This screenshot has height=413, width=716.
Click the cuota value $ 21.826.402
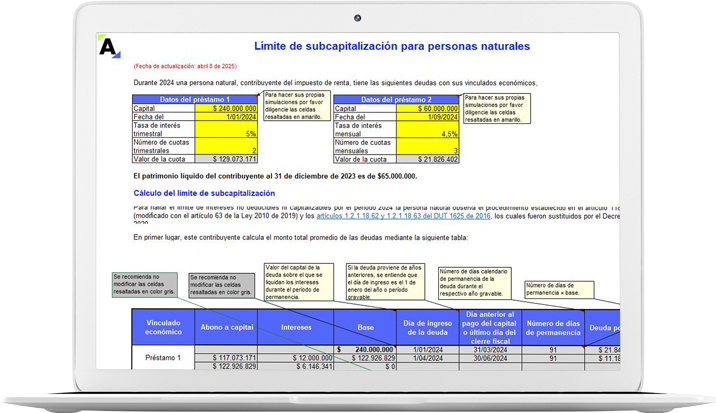427,159
